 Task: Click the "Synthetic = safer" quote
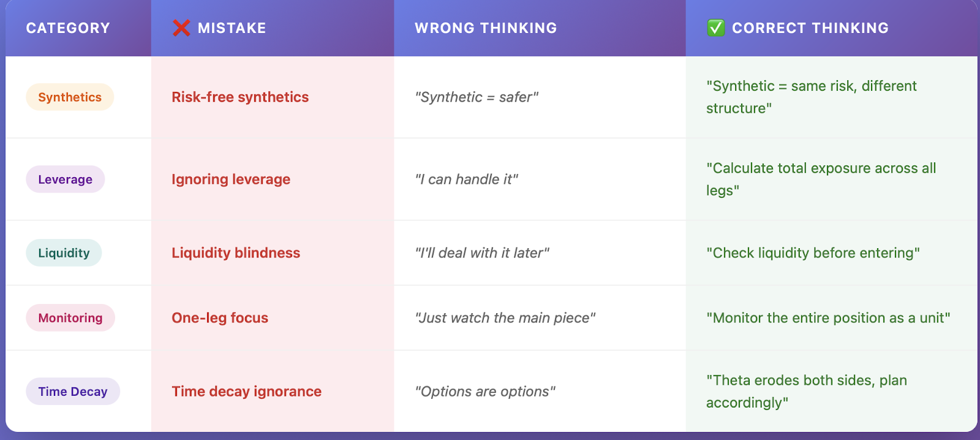point(477,97)
